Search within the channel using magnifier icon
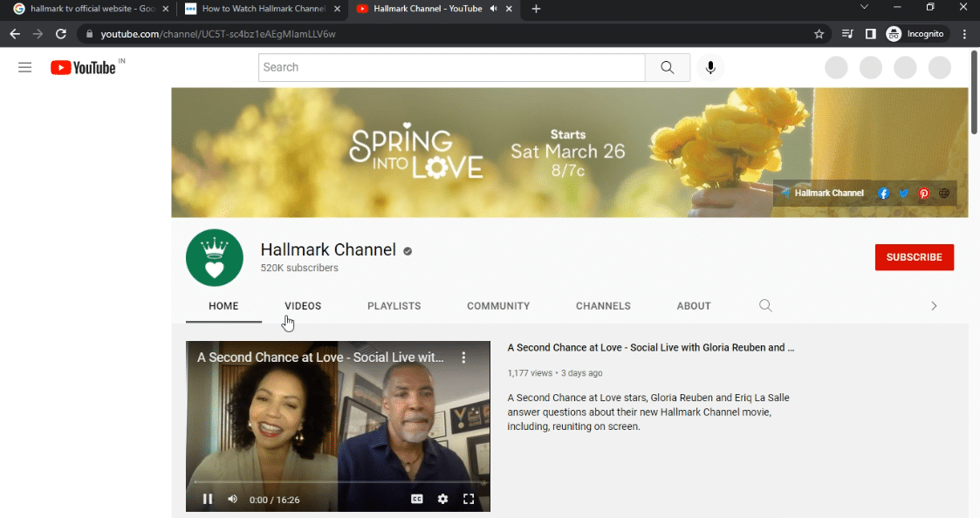The width and height of the screenshot is (980, 518). point(765,305)
